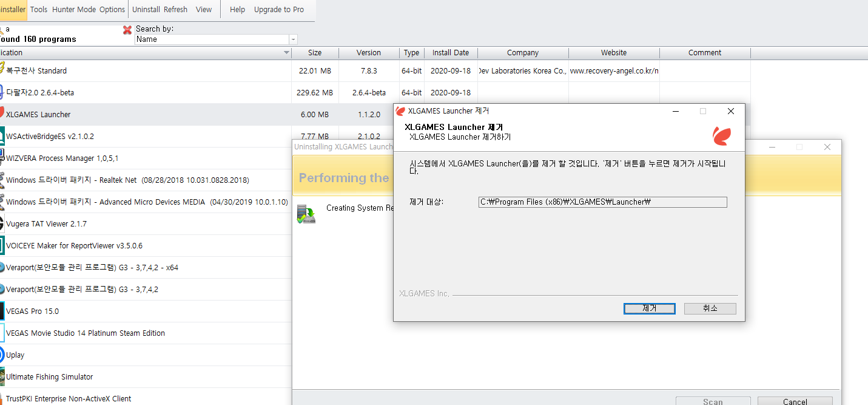Open the View menu
Image resolution: width=868 pixels, height=405 pixels.
coord(204,10)
